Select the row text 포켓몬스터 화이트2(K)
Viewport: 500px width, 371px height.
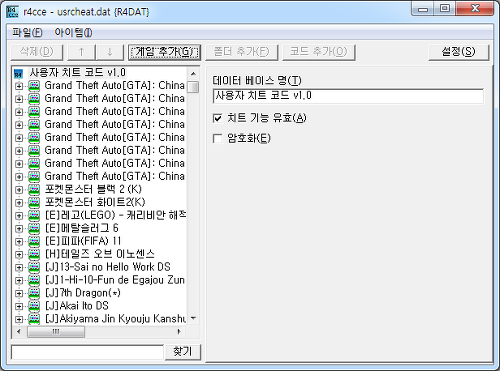tap(95, 202)
